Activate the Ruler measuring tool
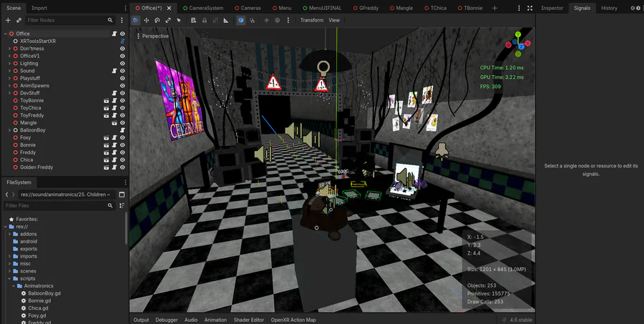 [x=226, y=20]
